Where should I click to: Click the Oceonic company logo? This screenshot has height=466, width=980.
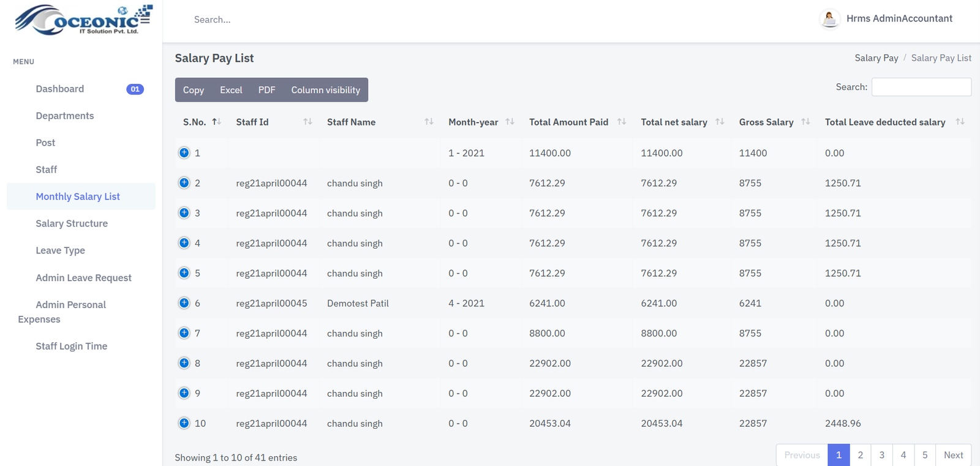click(83, 20)
